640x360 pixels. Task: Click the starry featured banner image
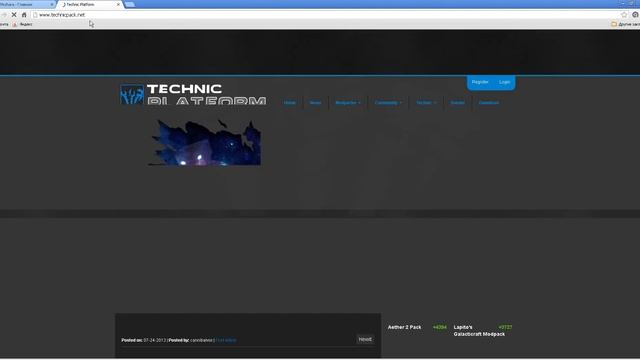[205, 142]
